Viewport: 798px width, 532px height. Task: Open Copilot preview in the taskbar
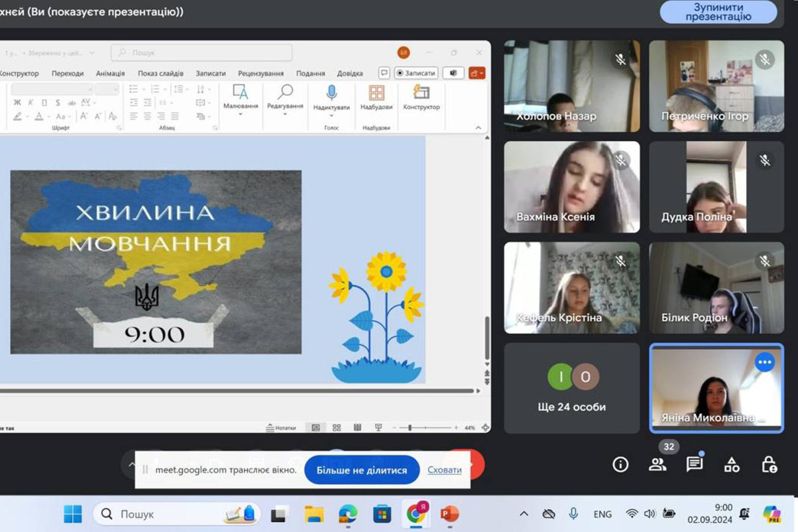772,513
